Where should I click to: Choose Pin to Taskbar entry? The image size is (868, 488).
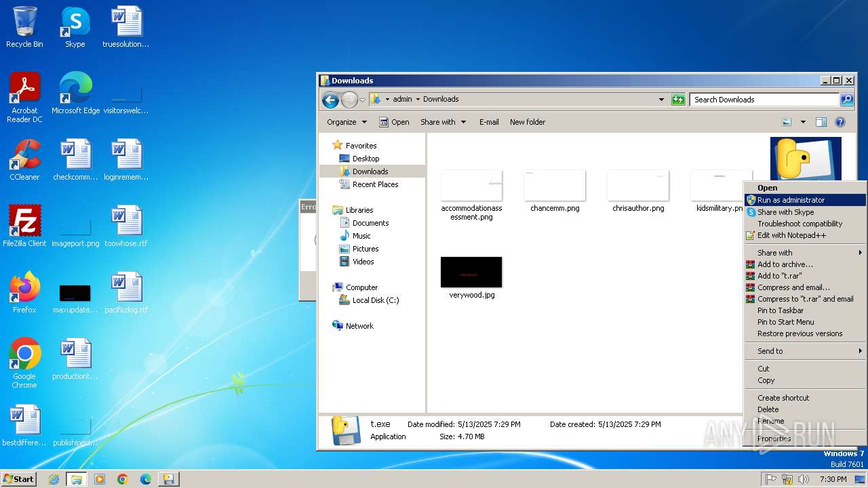pos(805,310)
